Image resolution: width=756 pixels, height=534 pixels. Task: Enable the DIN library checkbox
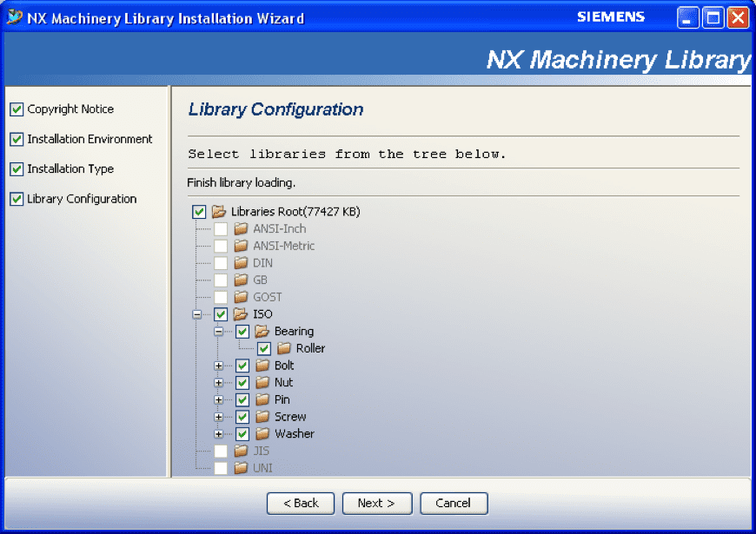(221, 263)
